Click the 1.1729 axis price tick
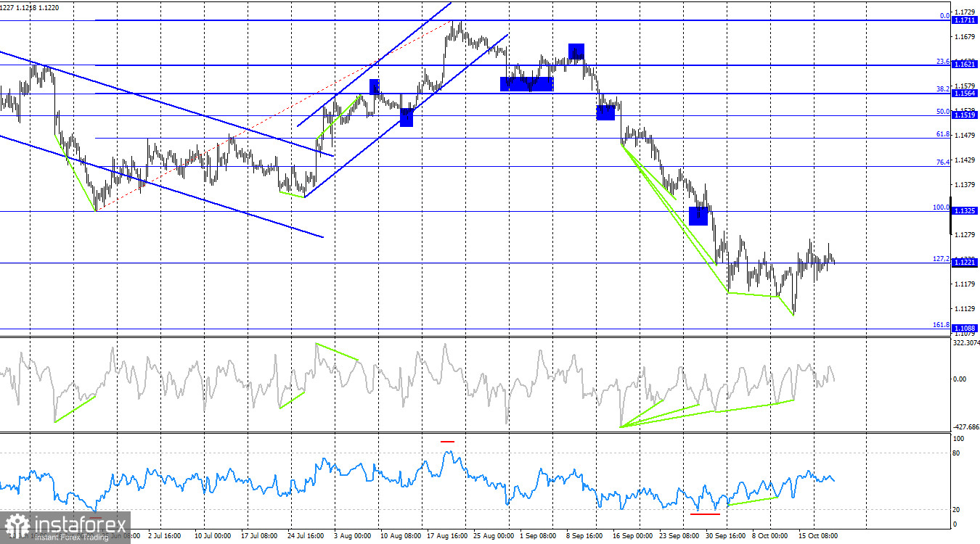The image size is (980, 544). (965, 12)
